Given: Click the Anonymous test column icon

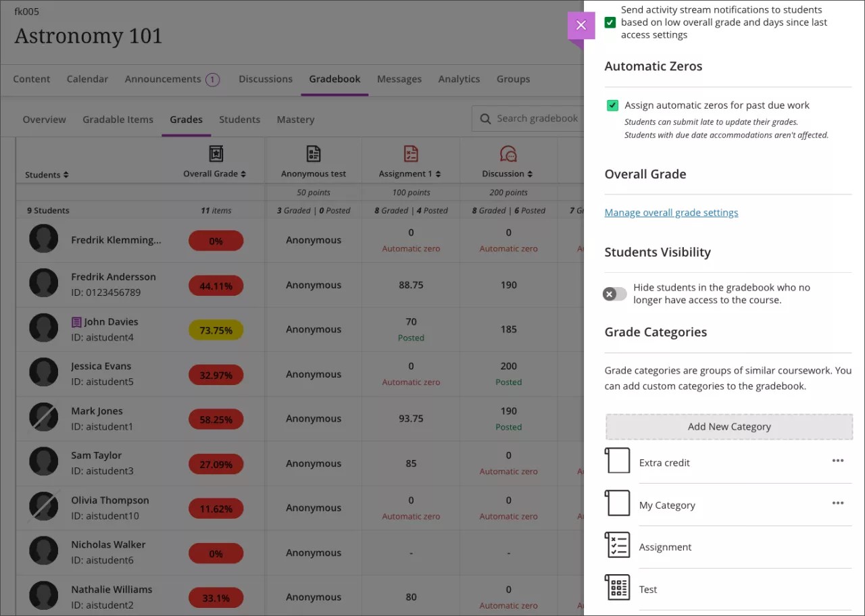Looking at the screenshot, I should click(313, 153).
